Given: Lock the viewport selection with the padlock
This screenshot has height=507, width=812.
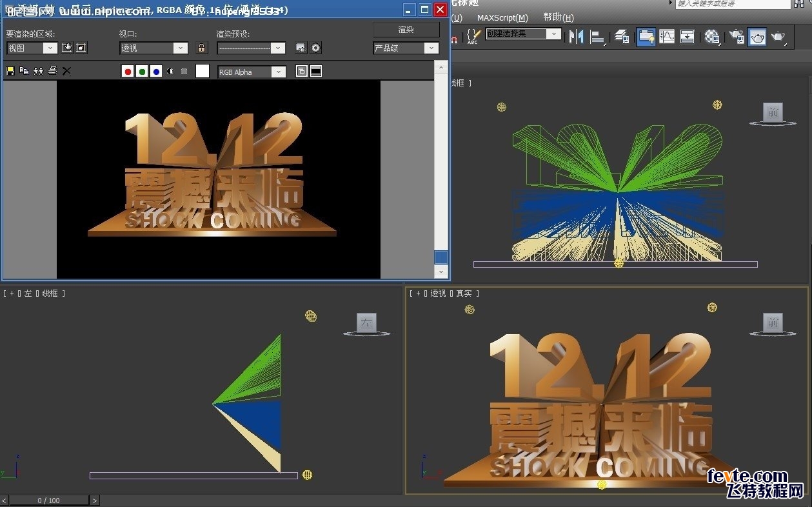Looking at the screenshot, I should click(x=202, y=48).
